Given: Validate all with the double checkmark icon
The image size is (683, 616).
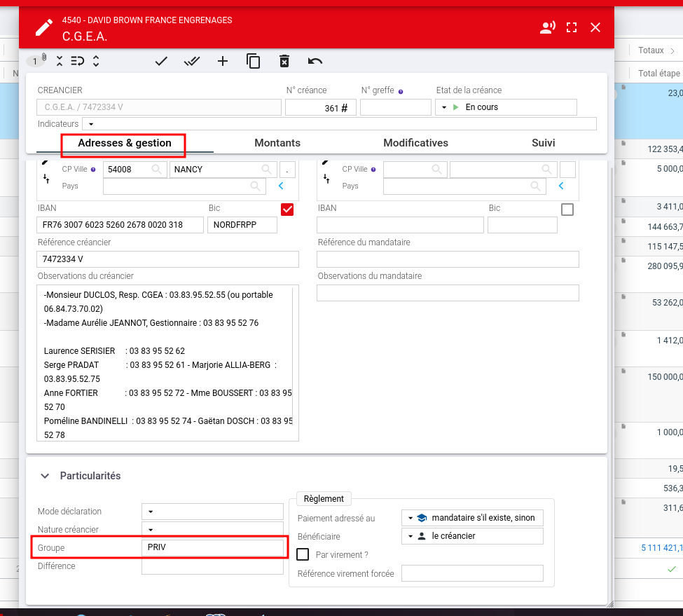Looking at the screenshot, I should (x=192, y=61).
